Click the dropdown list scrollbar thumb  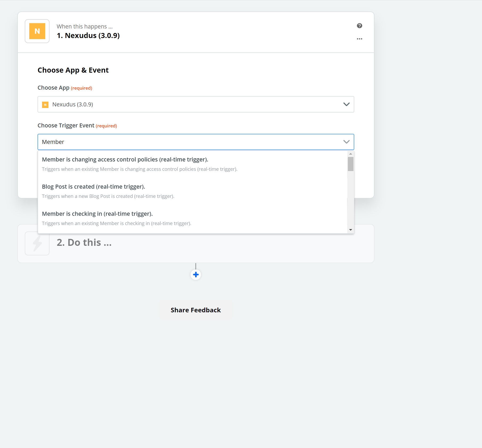click(x=351, y=164)
